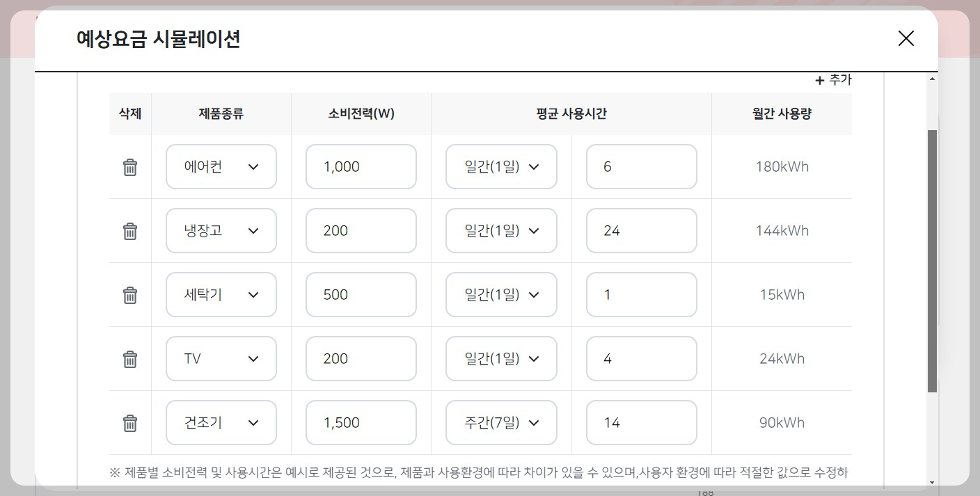980x496 pixels.
Task: Click the scrollbar up arrow
Action: tap(932, 77)
